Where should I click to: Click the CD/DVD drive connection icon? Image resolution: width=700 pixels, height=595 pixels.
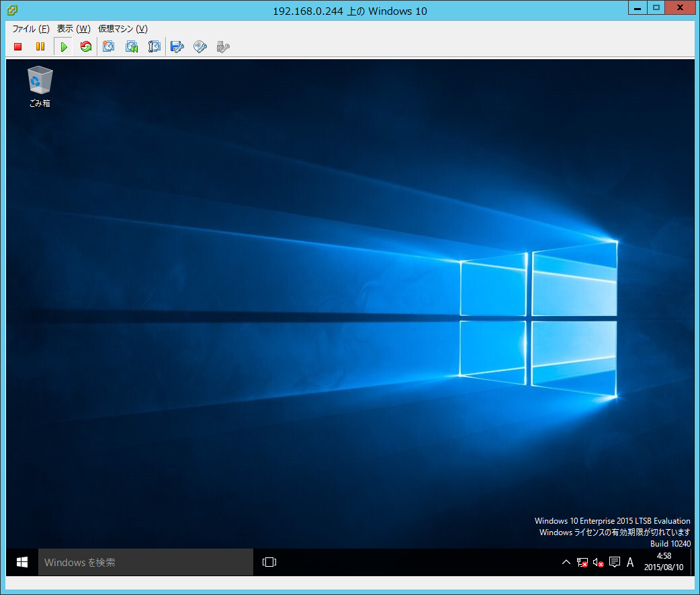point(200,46)
